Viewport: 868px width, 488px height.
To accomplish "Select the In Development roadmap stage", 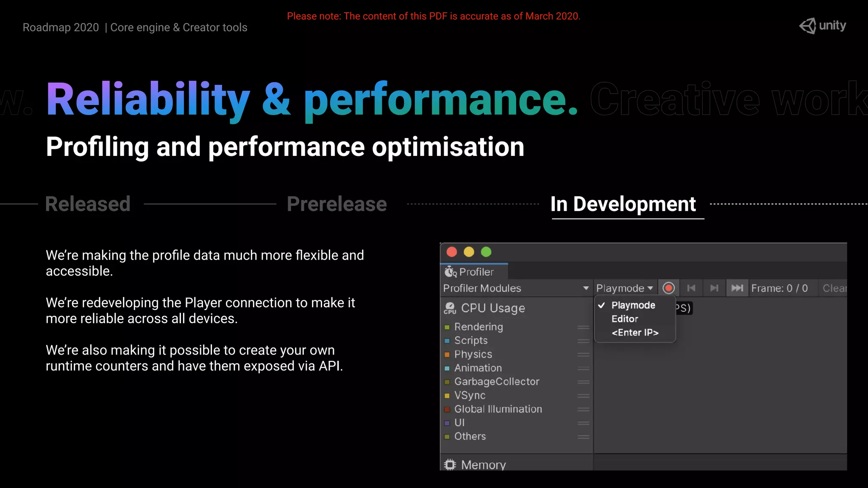I will pos(623,204).
